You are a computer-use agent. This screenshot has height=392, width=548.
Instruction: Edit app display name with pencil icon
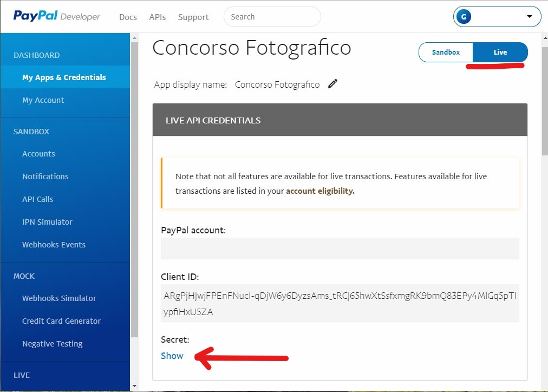pyautogui.click(x=332, y=84)
